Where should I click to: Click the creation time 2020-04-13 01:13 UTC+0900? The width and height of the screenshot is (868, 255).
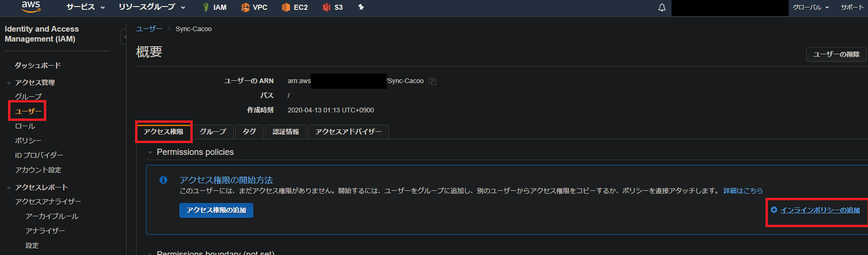pyautogui.click(x=331, y=110)
